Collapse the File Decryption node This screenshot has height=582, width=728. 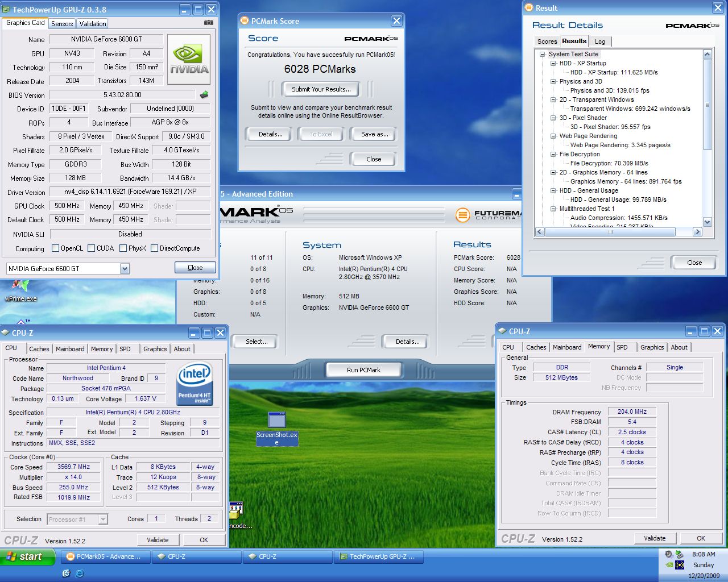pos(553,154)
